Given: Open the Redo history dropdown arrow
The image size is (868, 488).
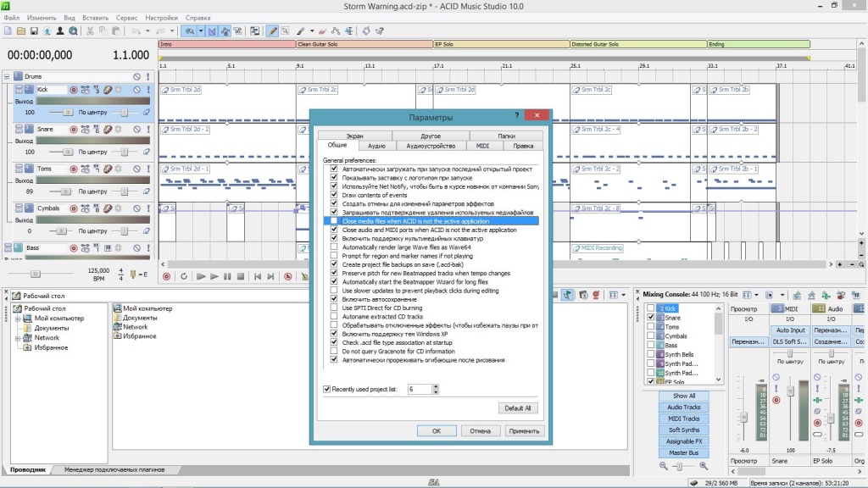Looking at the screenshot, I should pos(171,31).
